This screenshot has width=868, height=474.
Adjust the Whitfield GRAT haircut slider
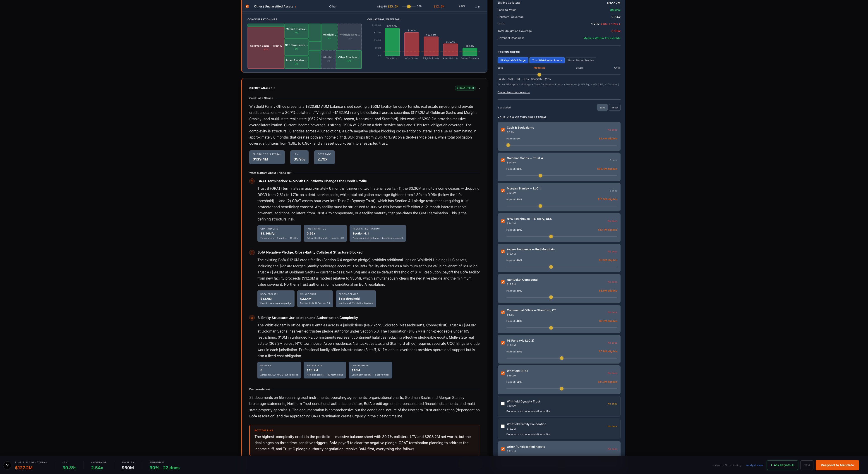point(562,388)
